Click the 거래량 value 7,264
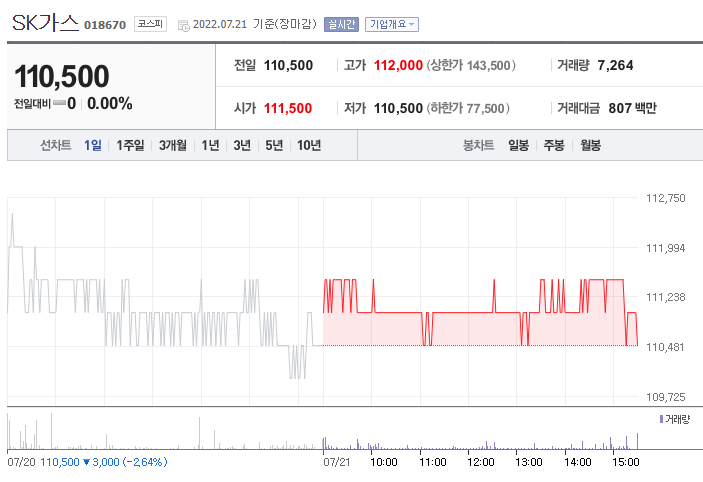703x482 pixels. [x=615, y=65]
